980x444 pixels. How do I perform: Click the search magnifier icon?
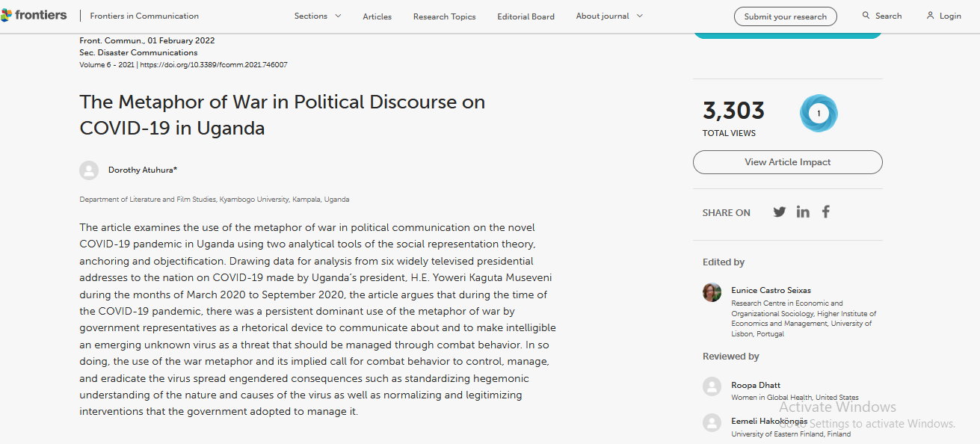pyautogui.click(x=866, y=16)
